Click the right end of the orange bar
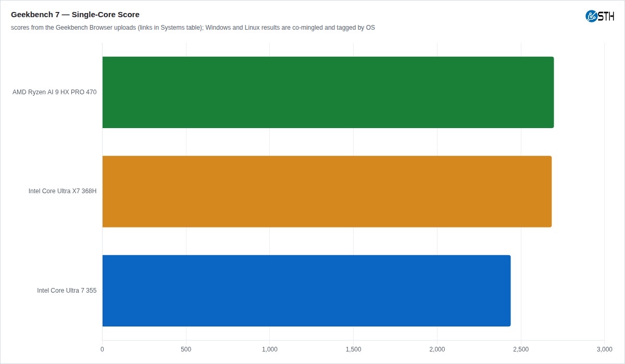 tap(551, 192)
